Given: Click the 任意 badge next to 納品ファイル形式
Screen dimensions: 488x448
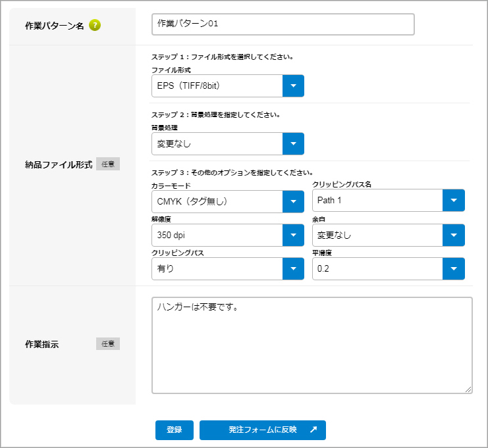Looking at the screenshot, I should coord(108,164).
